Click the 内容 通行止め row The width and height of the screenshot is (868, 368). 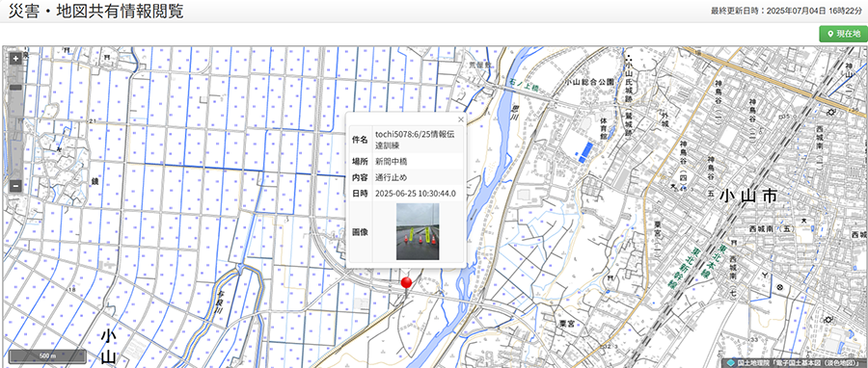coord(406,177)
